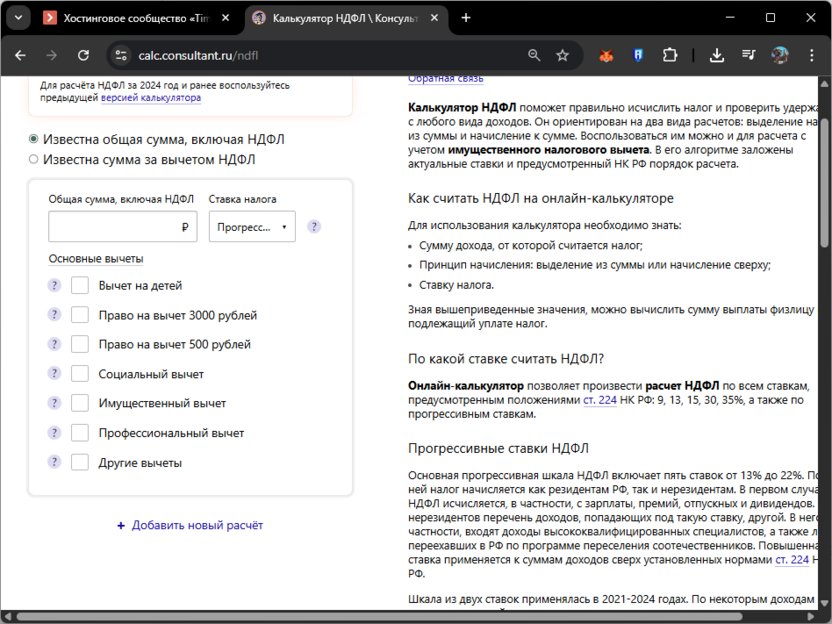Click the MetaMask fox extension icon
Image resolution: width=832 pixels, height=624 pixels.
(x=606, y=56)
